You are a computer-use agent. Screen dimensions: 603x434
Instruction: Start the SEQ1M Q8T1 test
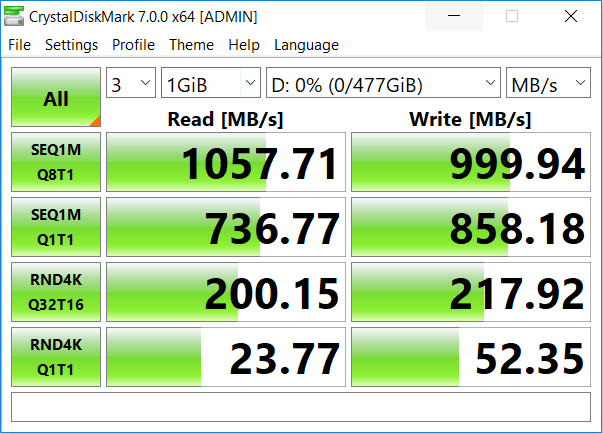point(56,163)
